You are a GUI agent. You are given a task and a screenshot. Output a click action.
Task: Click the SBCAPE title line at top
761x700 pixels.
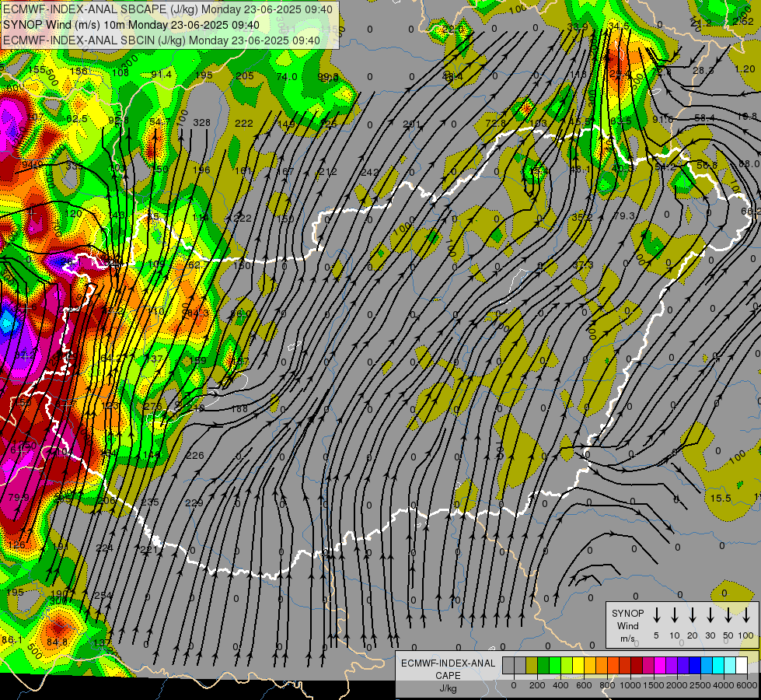pos(168,9)
